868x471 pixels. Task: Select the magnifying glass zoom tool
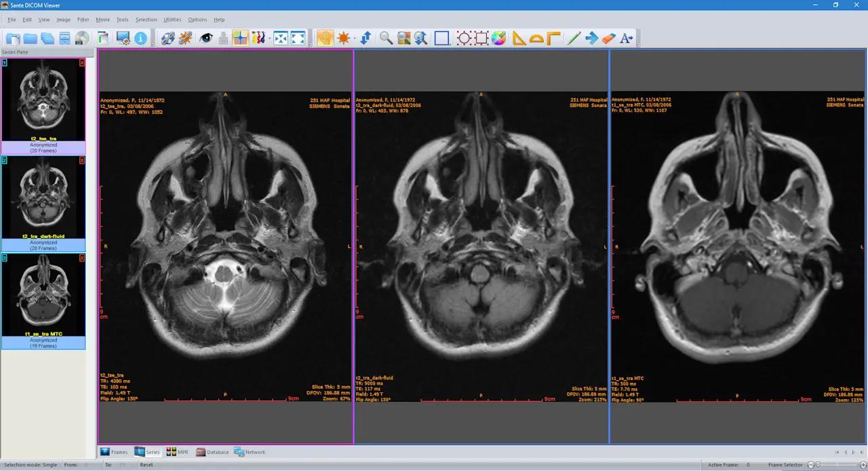386,38
